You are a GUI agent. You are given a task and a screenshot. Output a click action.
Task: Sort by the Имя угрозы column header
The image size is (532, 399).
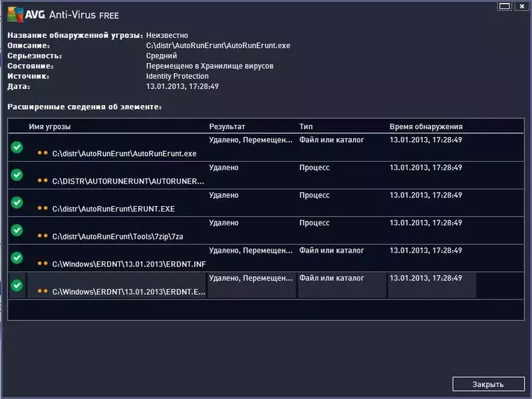pyautogui.click(x=49, y=126)
